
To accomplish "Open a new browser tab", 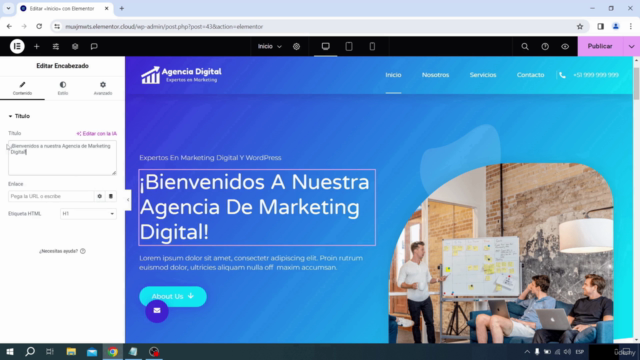I will pyautogui.click(x=122, y=9).
